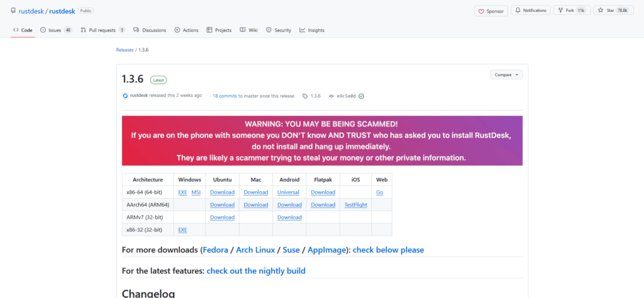644x298 pixels.
Task: Select the x86-64 (64-bit) row label
Action: pyautogui.click(x=145, y=192)
